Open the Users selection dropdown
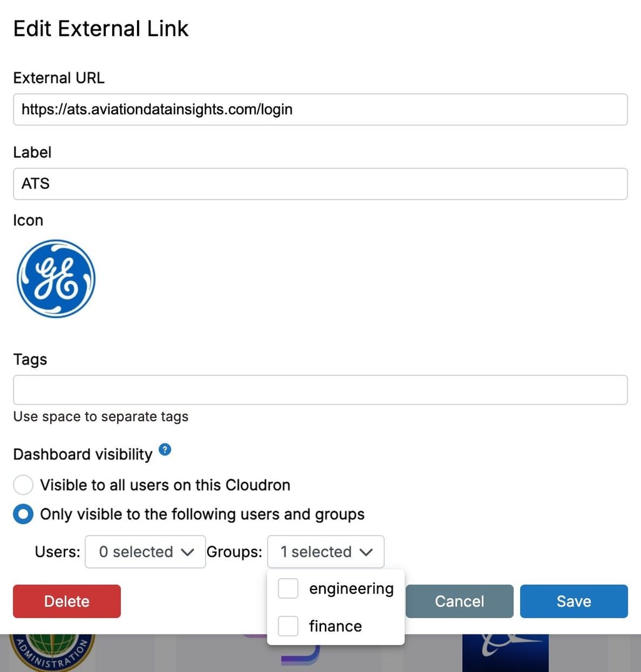Image resolution: width=641 pixels, height=672 pixels. pyautogui.click(x=145, y=552)
